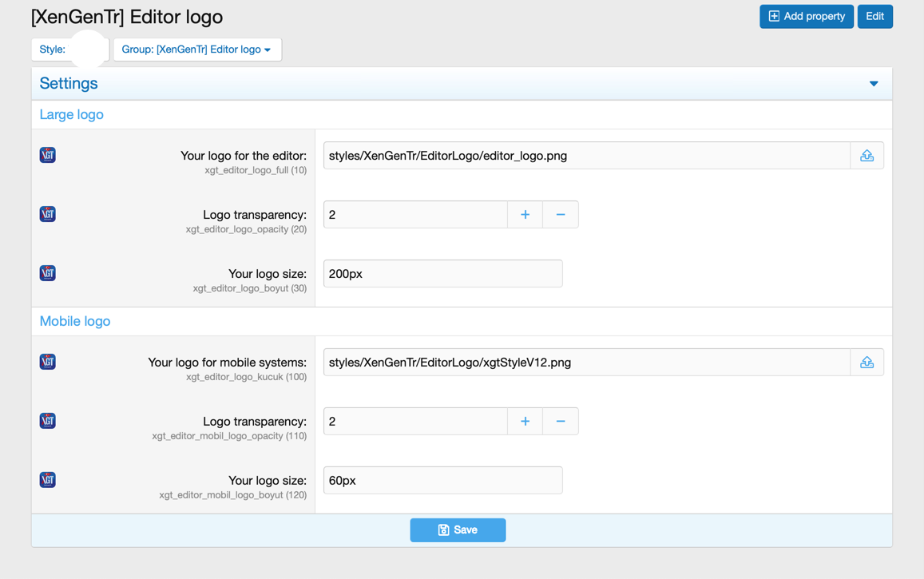Open Group: [XenGenTr] Editor logo dropdown
The height and width of the screenshot is (579, 924).
196,50
